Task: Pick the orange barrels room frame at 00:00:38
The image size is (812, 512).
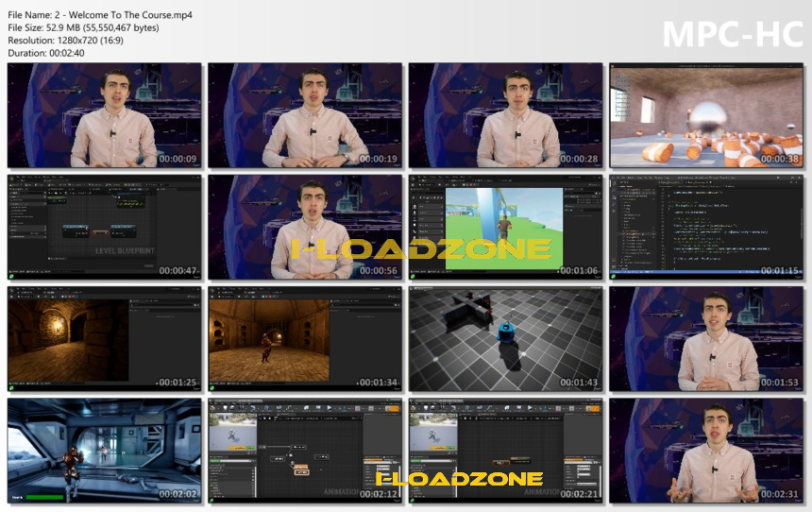Action: click(x=706, y=115)
